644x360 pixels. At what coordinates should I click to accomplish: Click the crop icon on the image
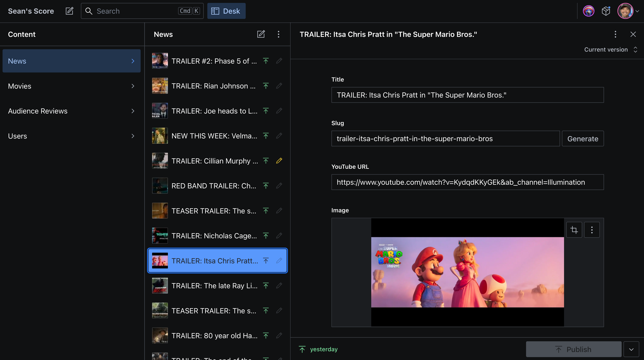tap(574, 230)
